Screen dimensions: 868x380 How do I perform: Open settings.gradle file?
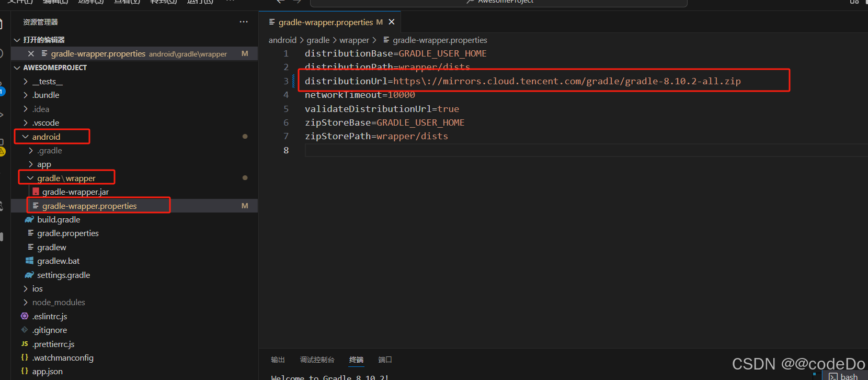63,275
